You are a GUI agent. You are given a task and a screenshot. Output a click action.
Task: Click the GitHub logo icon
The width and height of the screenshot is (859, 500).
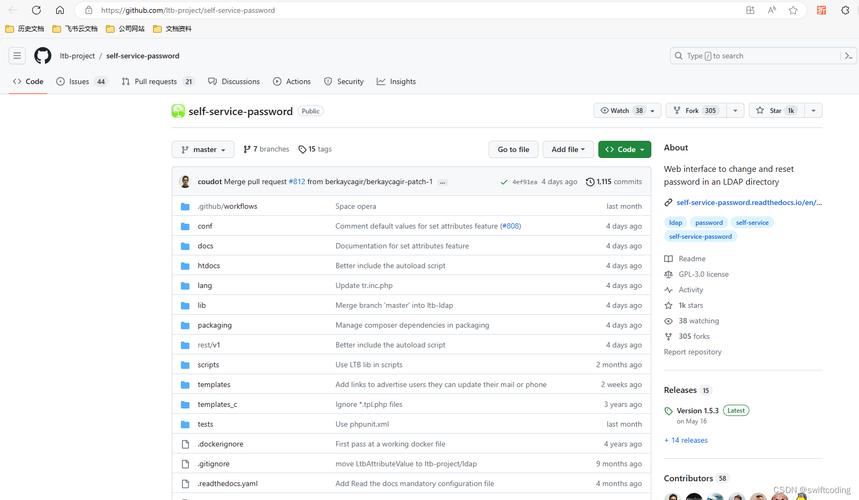(43, 56)
